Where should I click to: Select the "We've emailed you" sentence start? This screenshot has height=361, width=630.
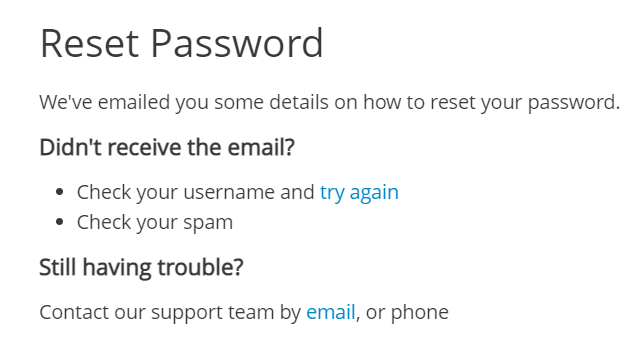tap(124, 102)
